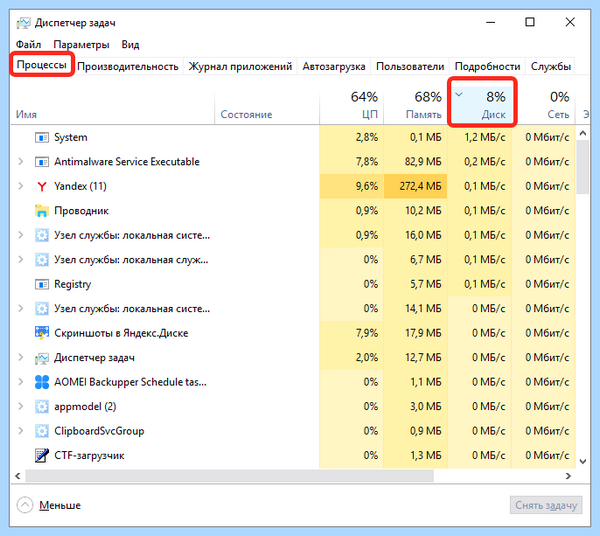Sort by the Сеть 0% column header
This screenshot has width=600, height=536.
543,107
